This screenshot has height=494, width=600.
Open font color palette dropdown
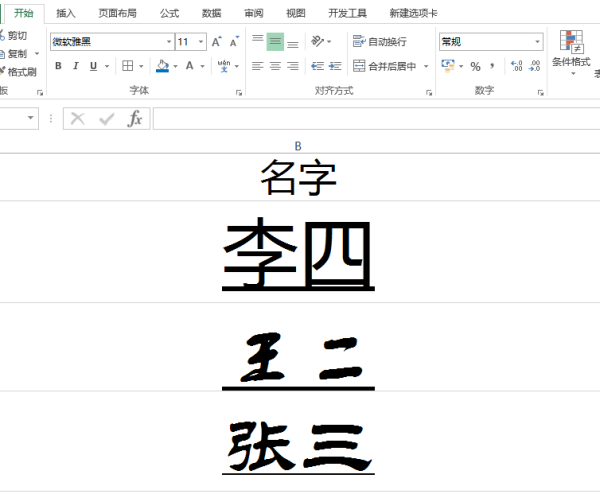point(202,66)
